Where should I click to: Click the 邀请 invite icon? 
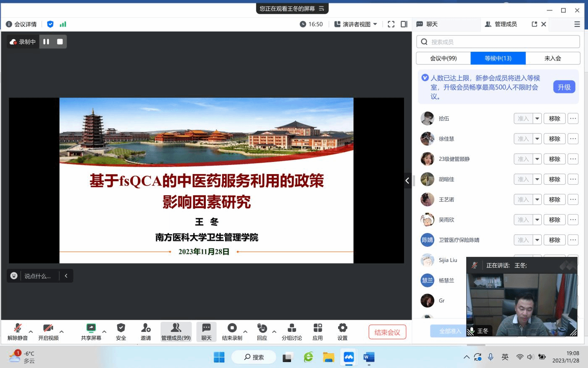(146, 328)
